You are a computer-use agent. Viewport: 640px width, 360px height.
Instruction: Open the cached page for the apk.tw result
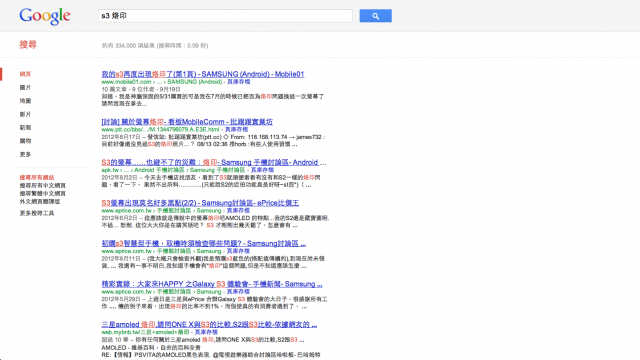pos(262,170)
